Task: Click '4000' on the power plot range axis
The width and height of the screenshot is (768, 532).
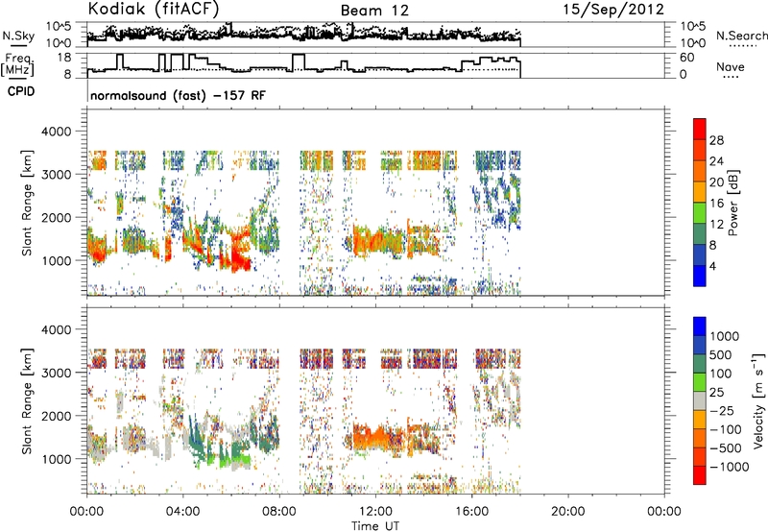Action: (56, 132)
